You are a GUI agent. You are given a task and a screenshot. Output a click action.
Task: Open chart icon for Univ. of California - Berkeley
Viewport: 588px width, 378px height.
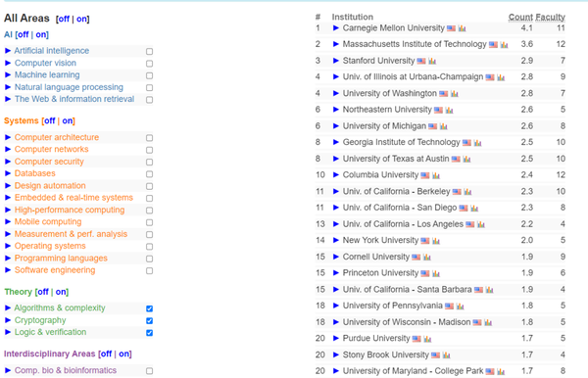[467, 192]
